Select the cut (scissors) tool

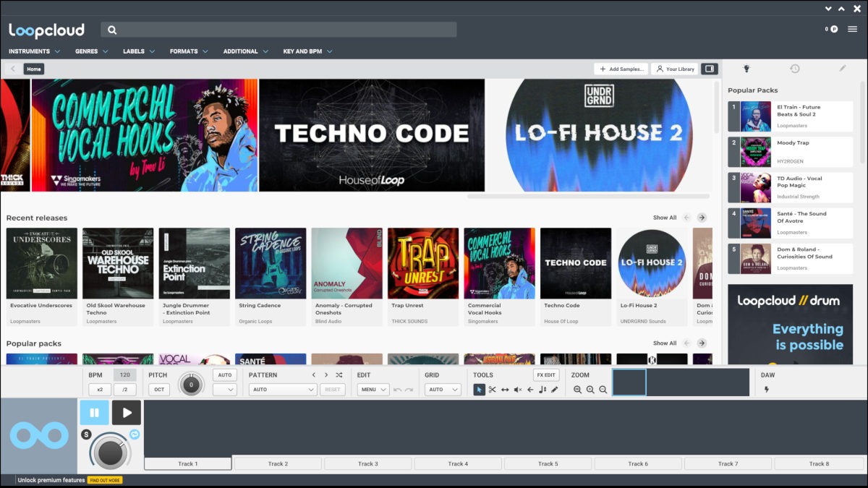(x=493, y=389)
